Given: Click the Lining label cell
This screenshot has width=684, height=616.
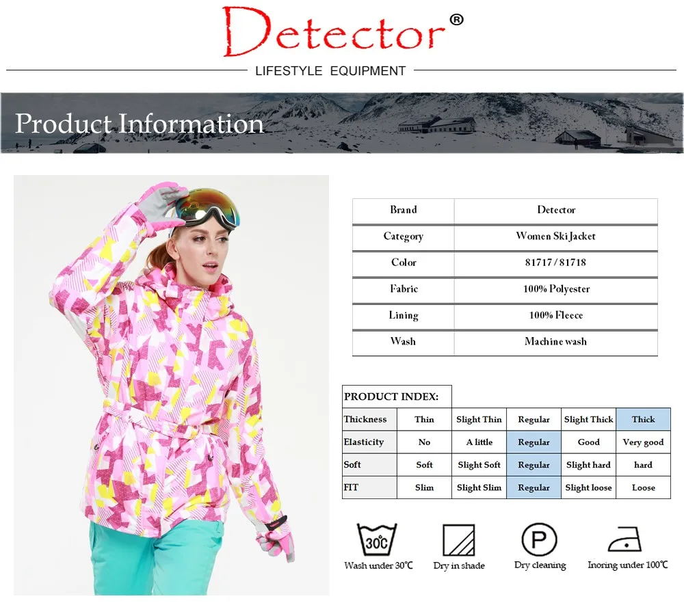Looking at the screenshot, I should click(403, 316).
